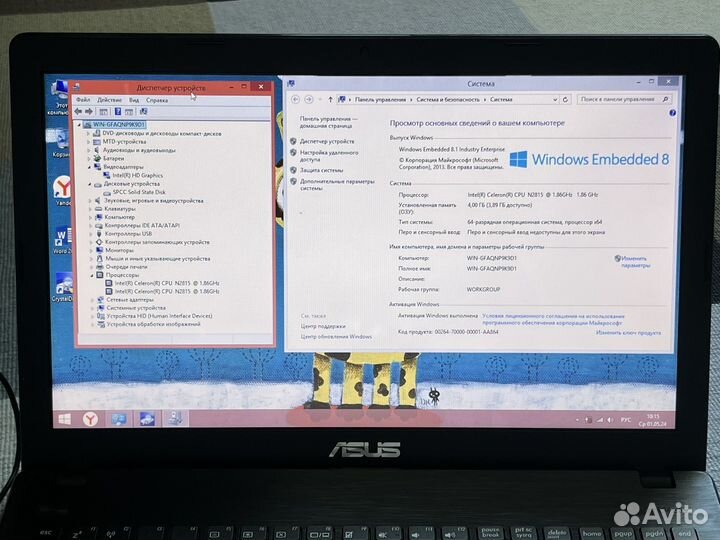
Task: Click the control panel search field
Action: (624, 99)
